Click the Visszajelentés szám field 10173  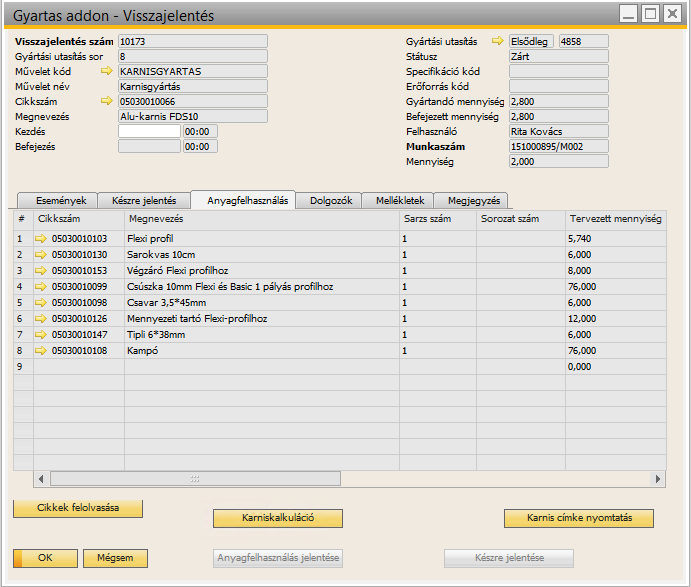pos(193,41)
